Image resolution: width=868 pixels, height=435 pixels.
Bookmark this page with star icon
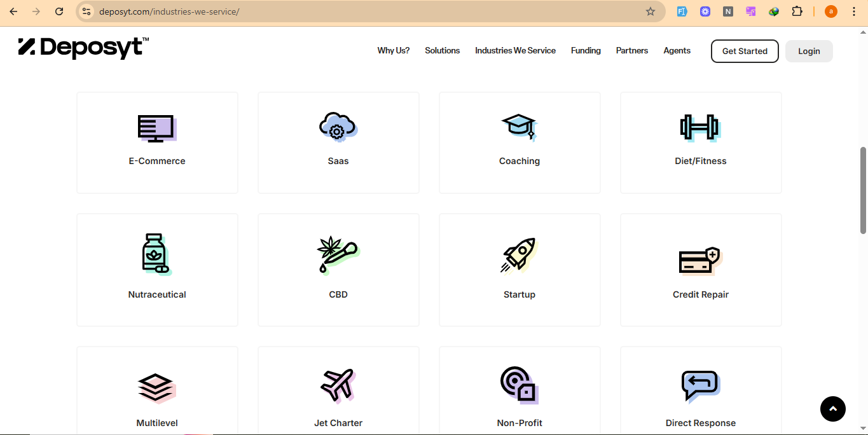click(650, 11)
